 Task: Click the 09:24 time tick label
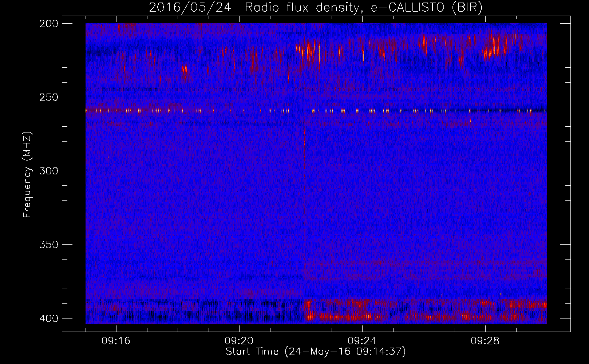[362, 341]
